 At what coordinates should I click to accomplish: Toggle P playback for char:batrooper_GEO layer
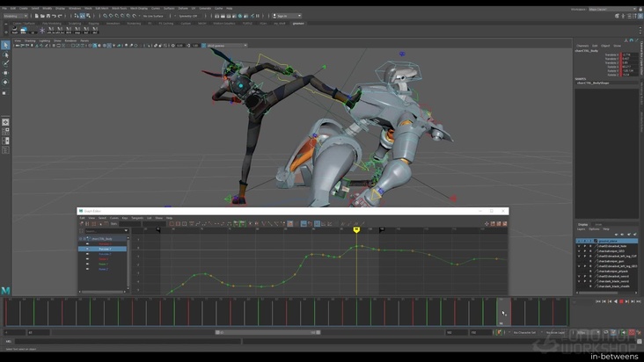tap(585, 251)
